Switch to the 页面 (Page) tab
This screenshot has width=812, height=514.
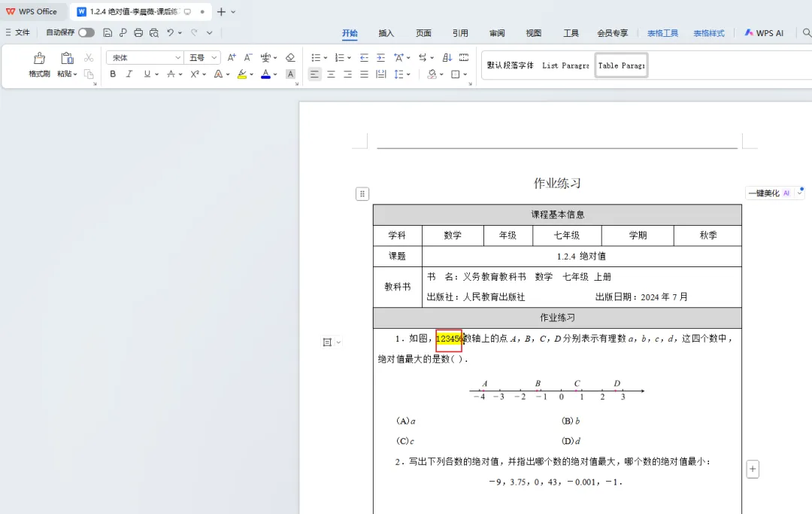click(423, 33)
